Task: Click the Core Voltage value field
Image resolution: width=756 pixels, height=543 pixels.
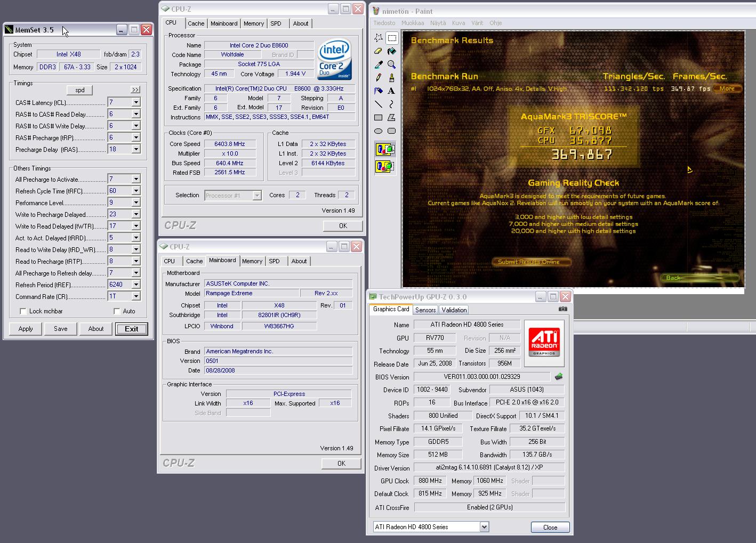Action: (x=295, y=74)
